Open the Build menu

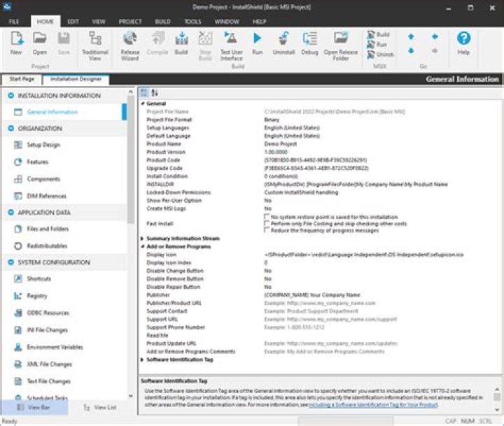(x=162, y=22)
